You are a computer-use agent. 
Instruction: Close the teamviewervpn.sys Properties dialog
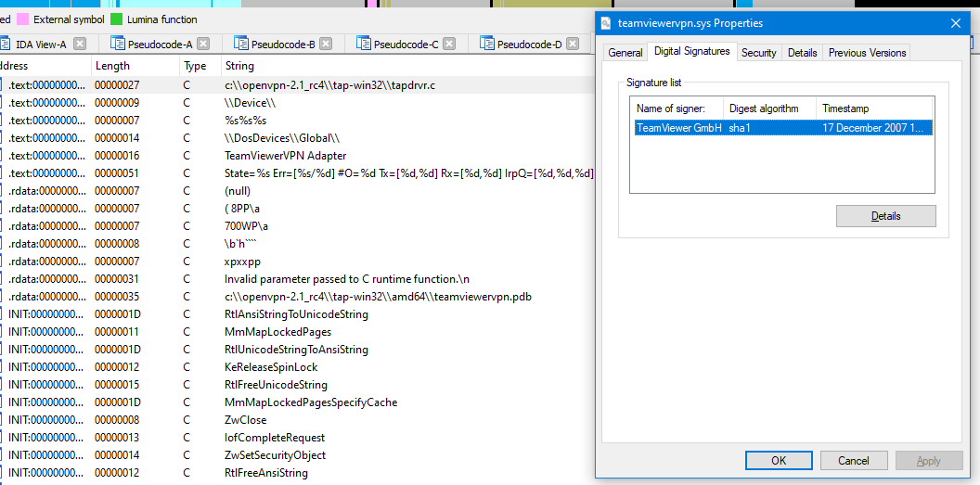956,23
